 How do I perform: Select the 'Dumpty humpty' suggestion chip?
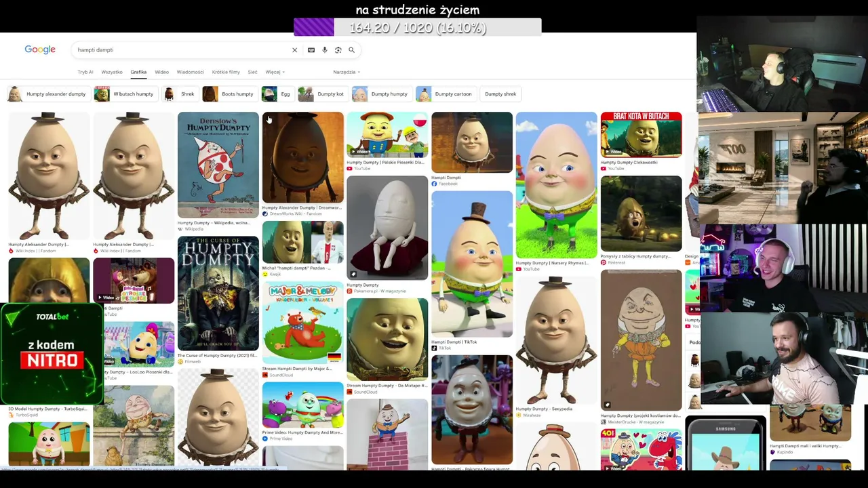(x=381, y=94)
